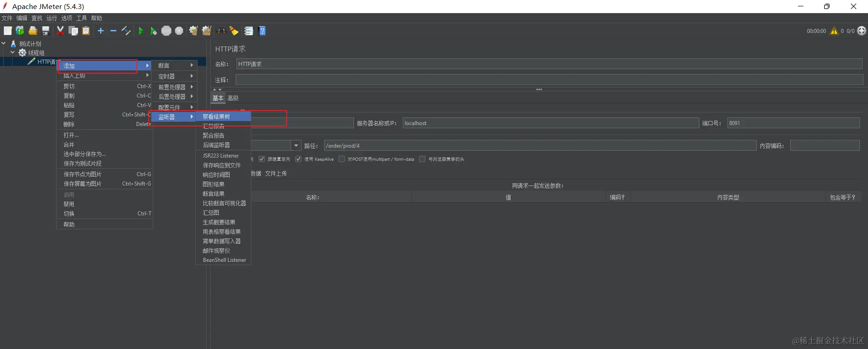Expand the 添加 submenu
The width and height of the screenshot is (868, 349).
[x=105, y=65]
